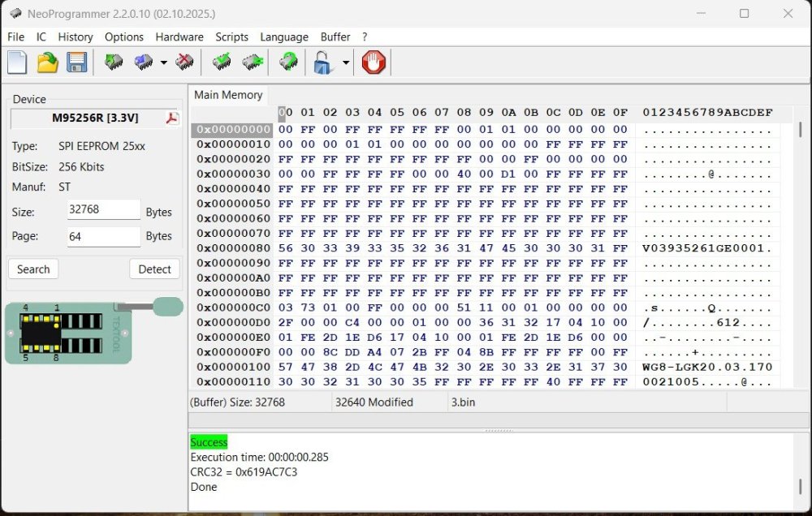Erase the IC with the red X chip icon
Screen dimensions: 812x516
(x=184, y=62)
